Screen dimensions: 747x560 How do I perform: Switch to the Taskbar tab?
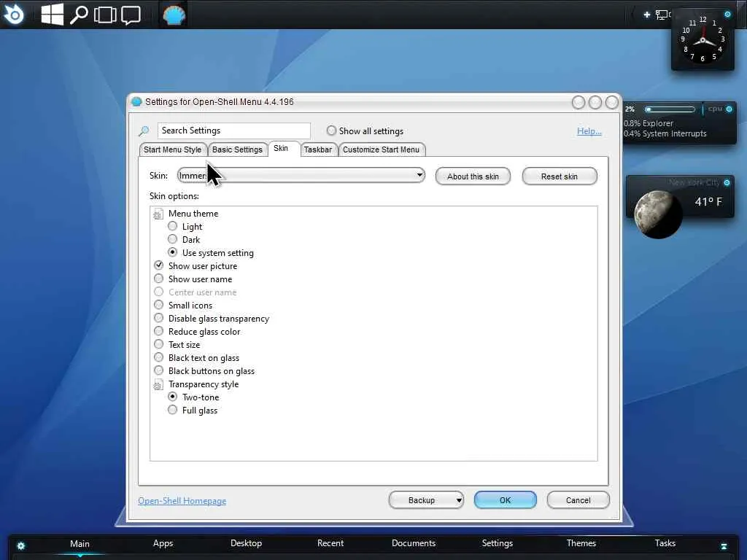[x=318, y=149]
